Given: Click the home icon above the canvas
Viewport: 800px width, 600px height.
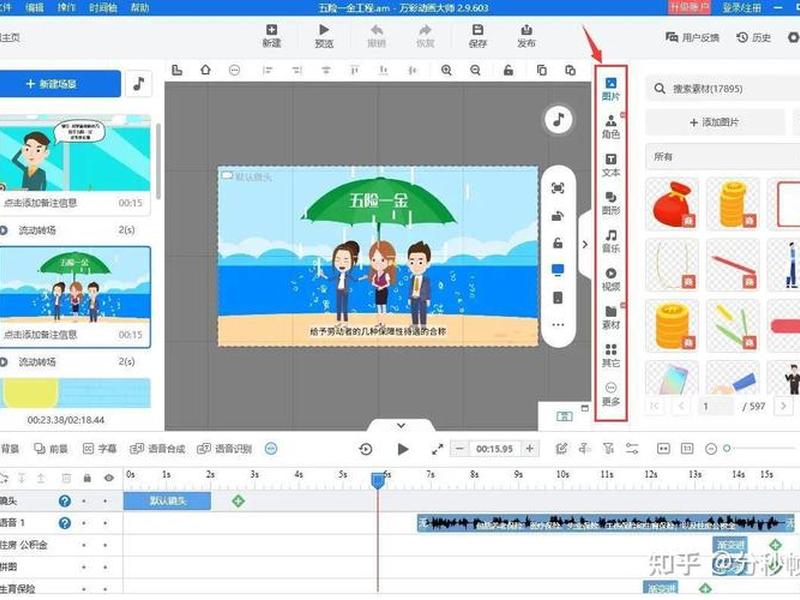Looking at the screenshot, I should coord(205,70).
